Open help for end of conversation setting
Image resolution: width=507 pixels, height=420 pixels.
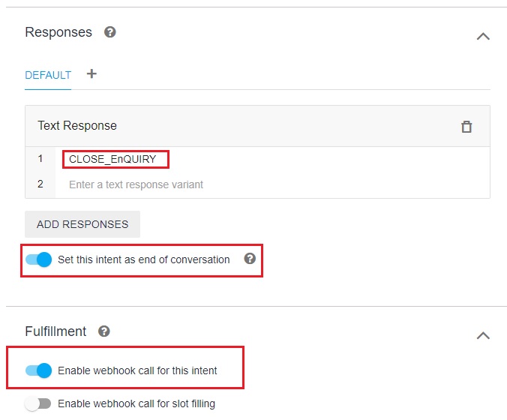pyautogui.click(x=250, y=259)
